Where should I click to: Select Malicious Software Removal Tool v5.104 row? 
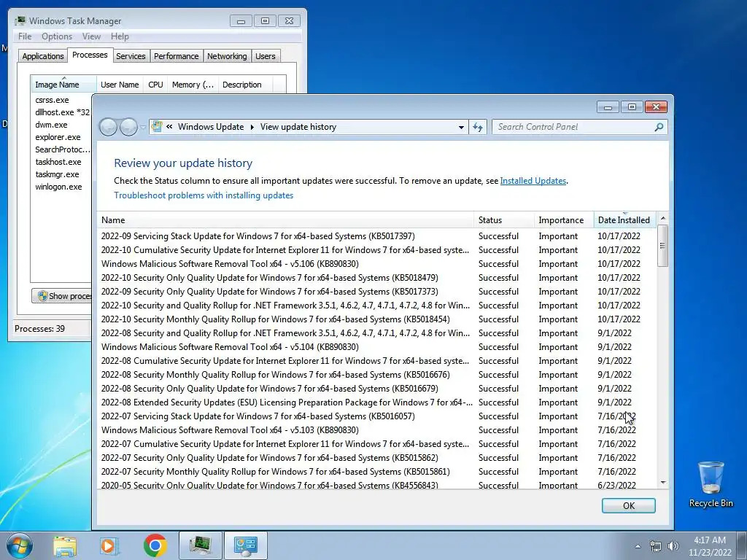pos(376,347)
